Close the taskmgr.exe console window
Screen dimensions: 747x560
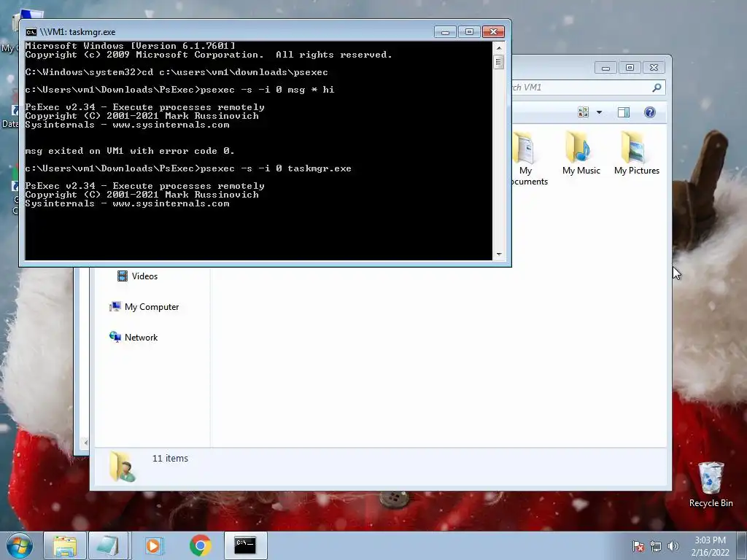coord(494,32)
